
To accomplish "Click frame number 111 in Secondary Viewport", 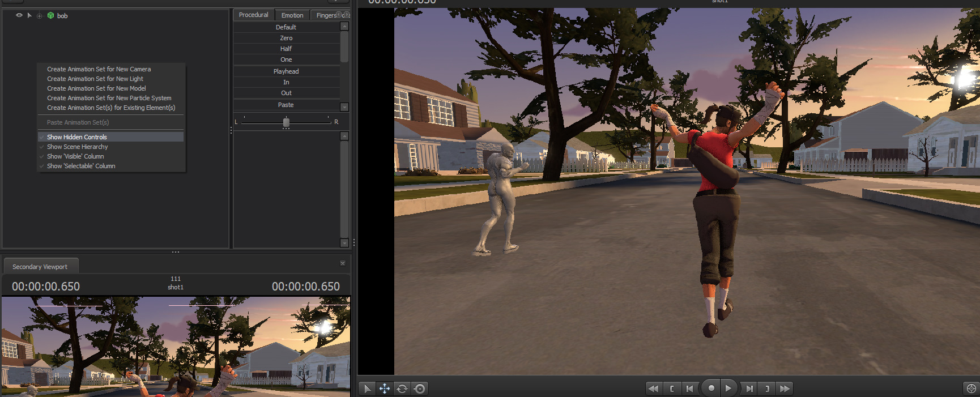I will click(x=176, y=279).
